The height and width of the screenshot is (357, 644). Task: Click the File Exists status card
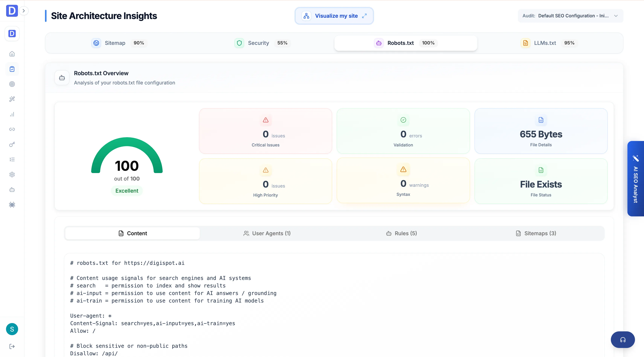click(x=541, y=181)
